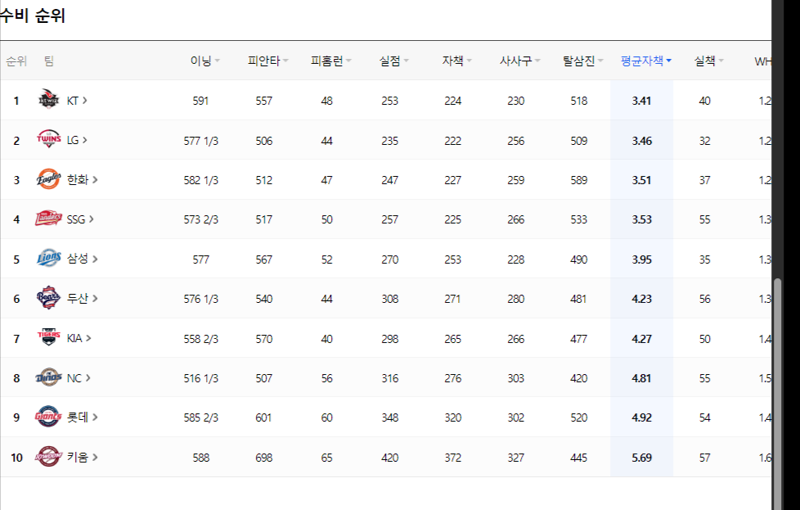Click 한화's strikeouts value 589
The height and width of the screenshot is (510, 800).
579,180
